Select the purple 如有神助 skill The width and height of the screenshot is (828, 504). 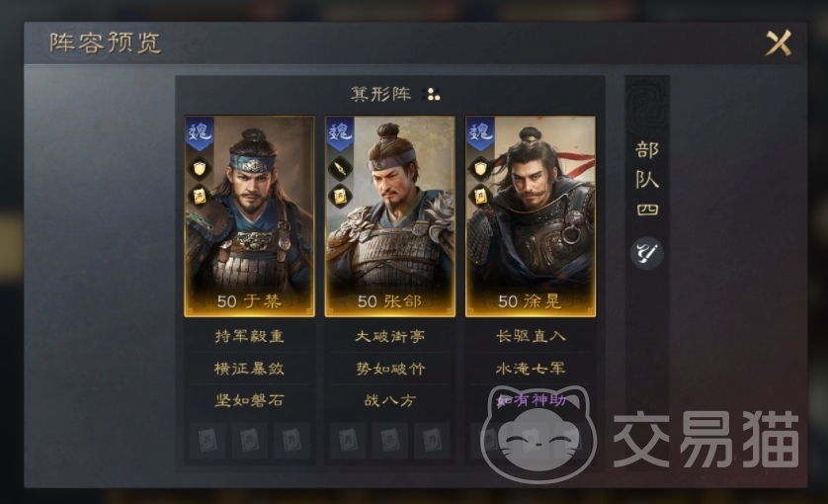[x=532, y=400]
